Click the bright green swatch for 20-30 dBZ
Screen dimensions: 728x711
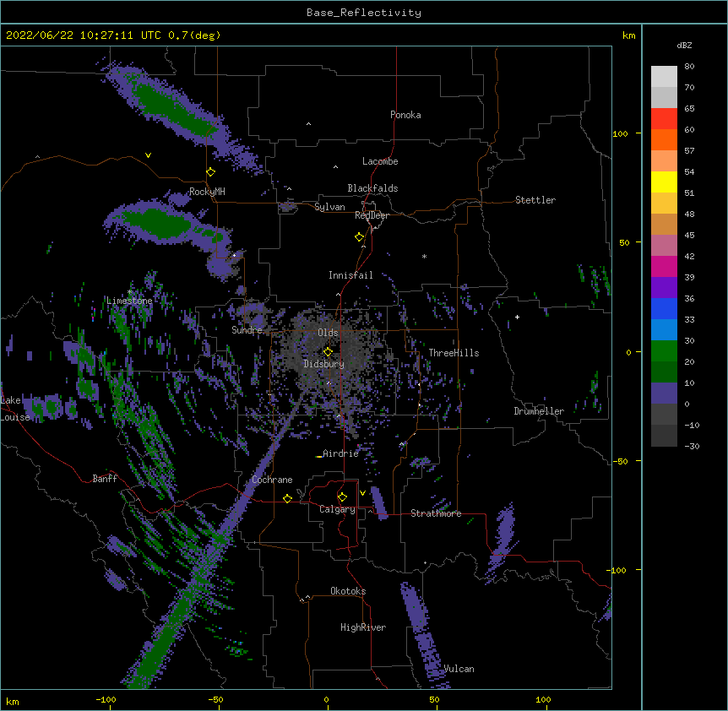[664, 351]
